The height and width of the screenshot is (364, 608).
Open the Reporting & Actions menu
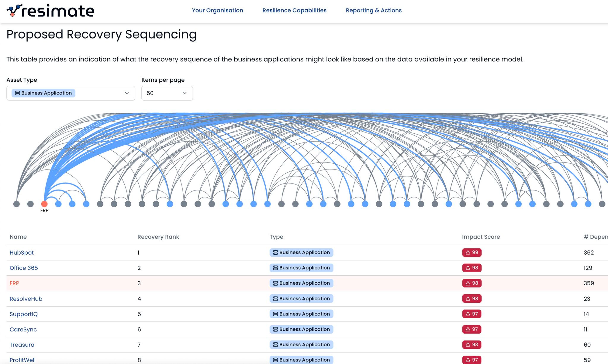pyautogui.click(x=374, y=10)
